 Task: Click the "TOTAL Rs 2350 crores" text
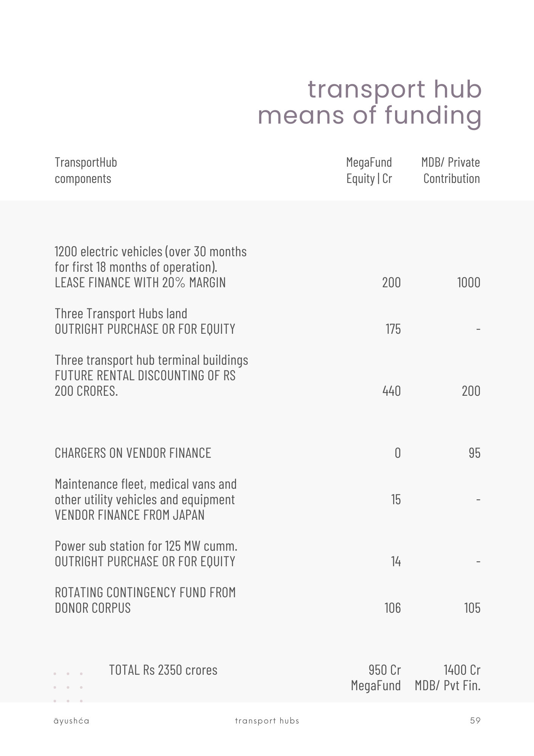[x=163, y=670]
